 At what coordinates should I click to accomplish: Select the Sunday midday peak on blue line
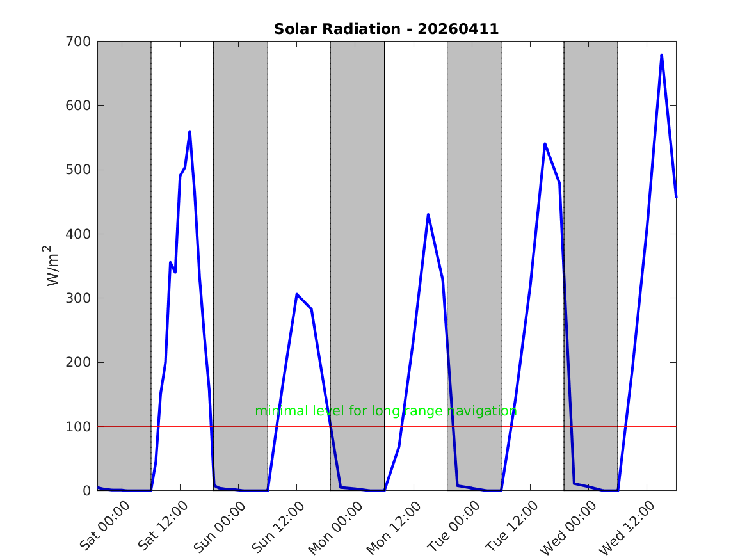(x=297, y=294)
